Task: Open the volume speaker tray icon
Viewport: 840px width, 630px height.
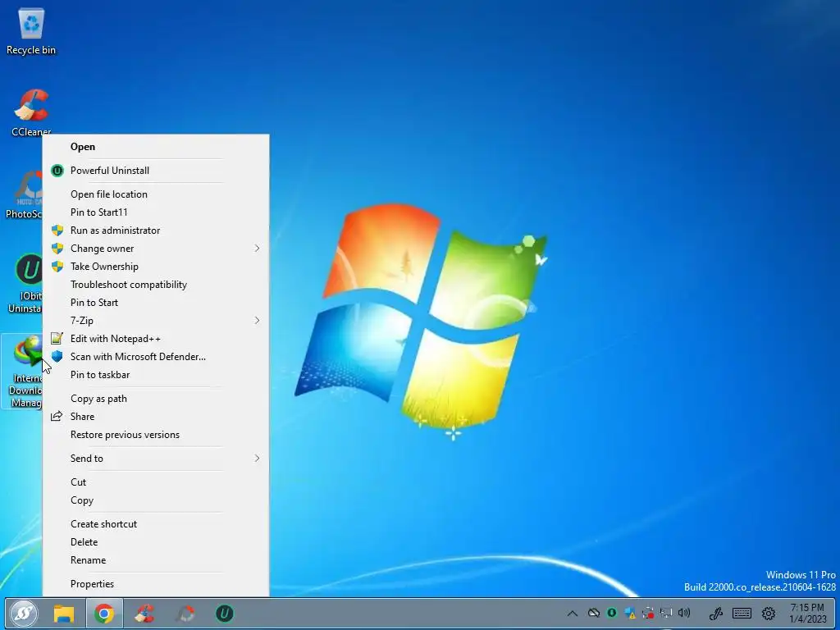Action: pos(684,613)
